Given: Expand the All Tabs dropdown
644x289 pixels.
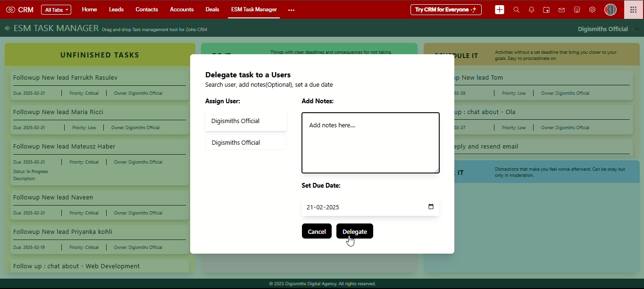Looking at the screenshot, I should pyautogui.click(x=56, y=9).
